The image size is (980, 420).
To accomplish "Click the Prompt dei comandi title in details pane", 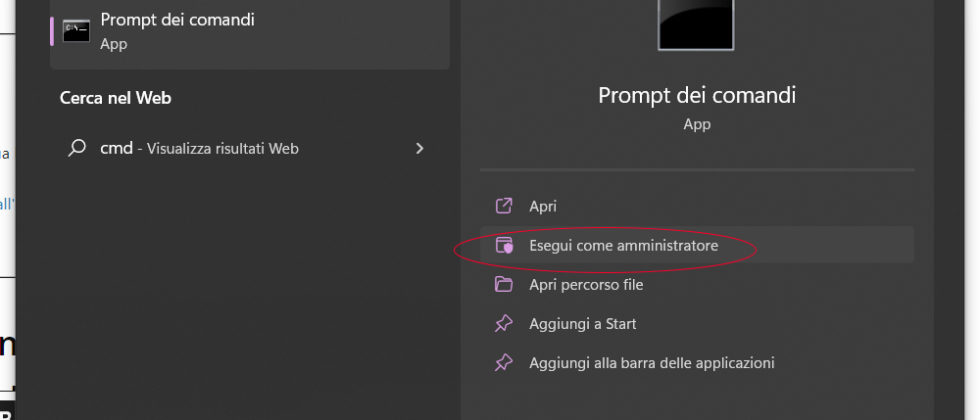I will (696, 95).
